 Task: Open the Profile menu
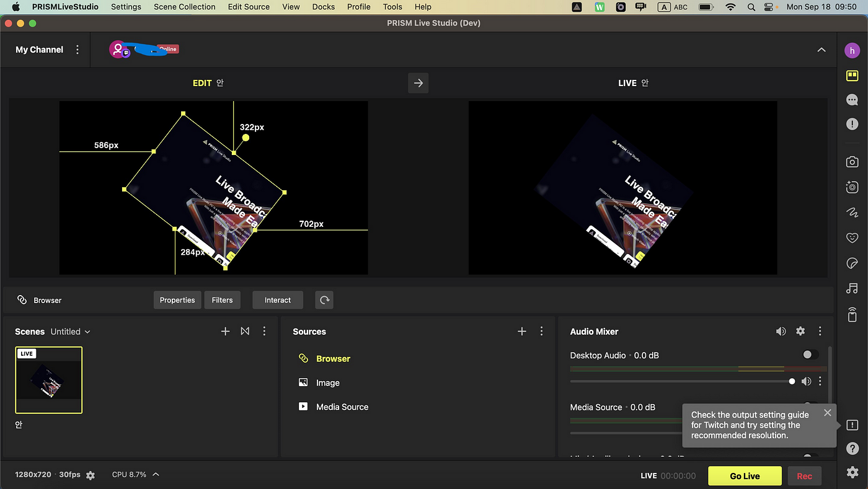359,7
